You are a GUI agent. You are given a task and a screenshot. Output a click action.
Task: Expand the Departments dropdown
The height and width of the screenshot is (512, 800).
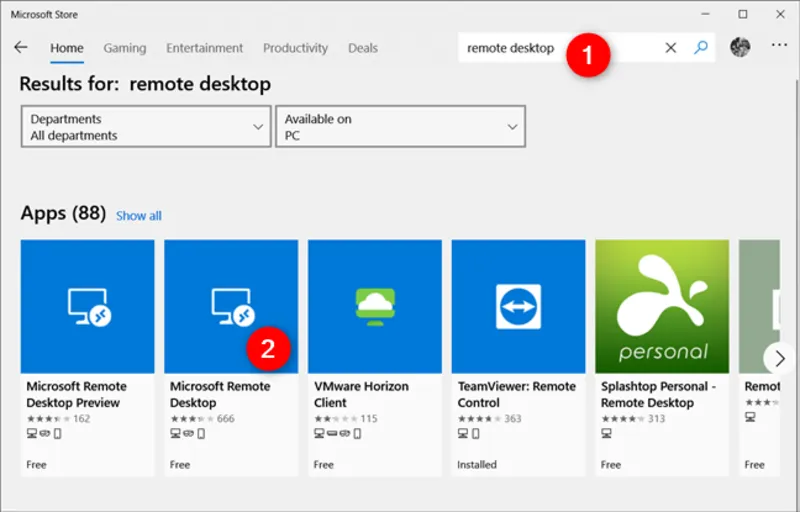coord(146,126)
